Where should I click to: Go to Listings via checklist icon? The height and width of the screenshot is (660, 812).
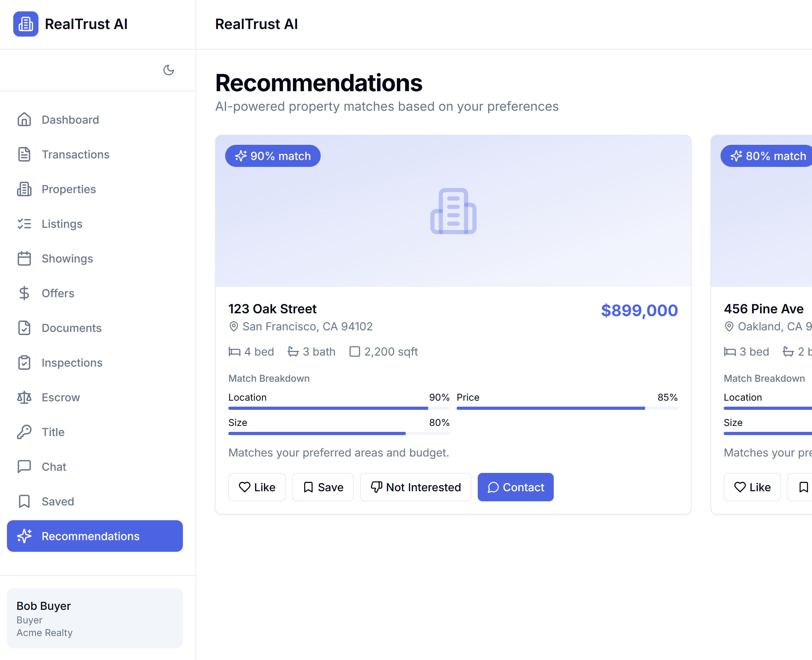pos(24,224)
